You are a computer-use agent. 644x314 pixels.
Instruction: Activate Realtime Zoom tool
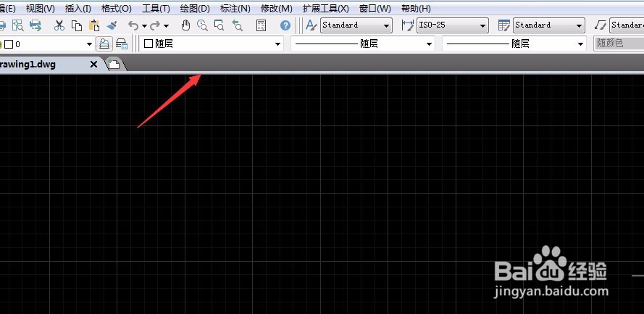coord(202,25)
